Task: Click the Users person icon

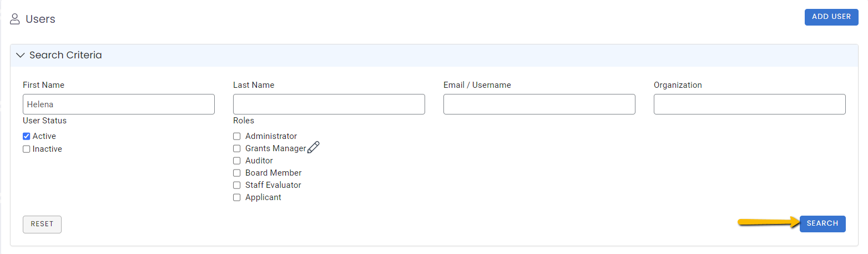Action: pyautogui.click(x=15, y=19)
